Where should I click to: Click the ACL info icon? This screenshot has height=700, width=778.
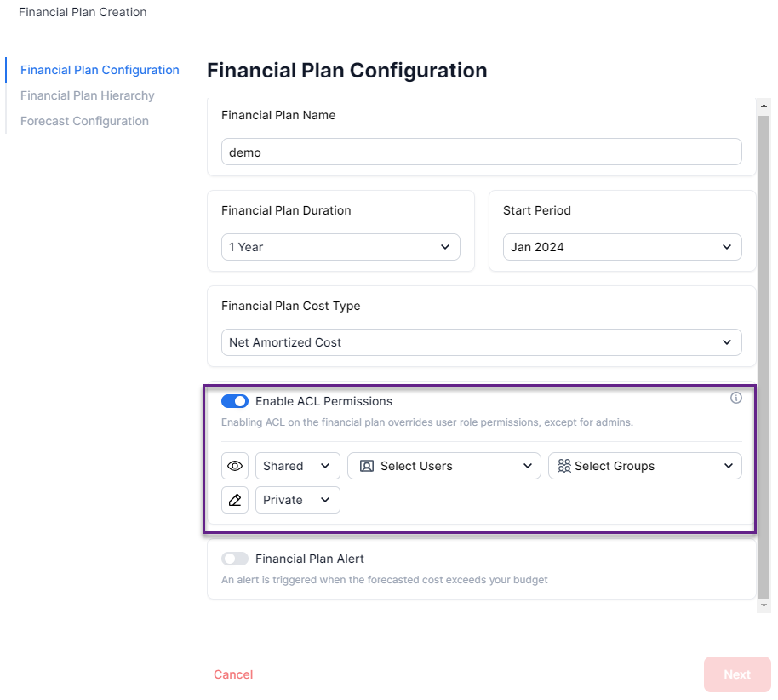(x=736, y=398)
